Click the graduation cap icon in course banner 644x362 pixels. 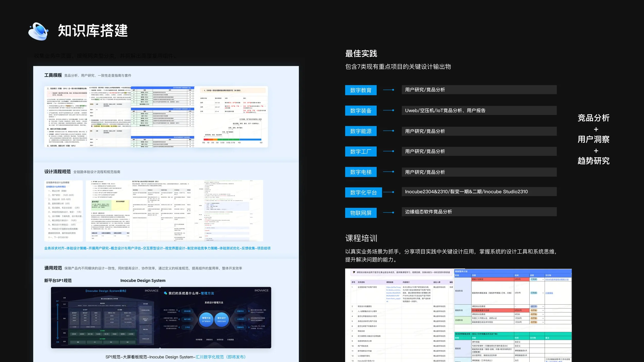click(x=354, y=272)
